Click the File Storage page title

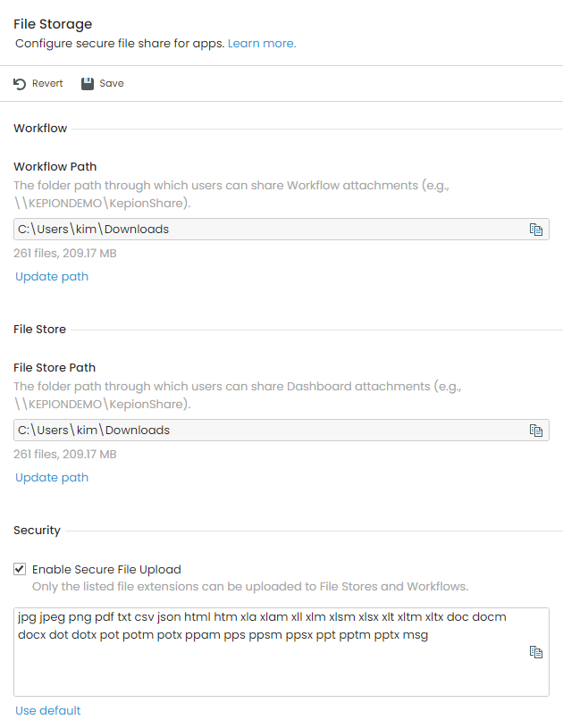tap(53, 24)
